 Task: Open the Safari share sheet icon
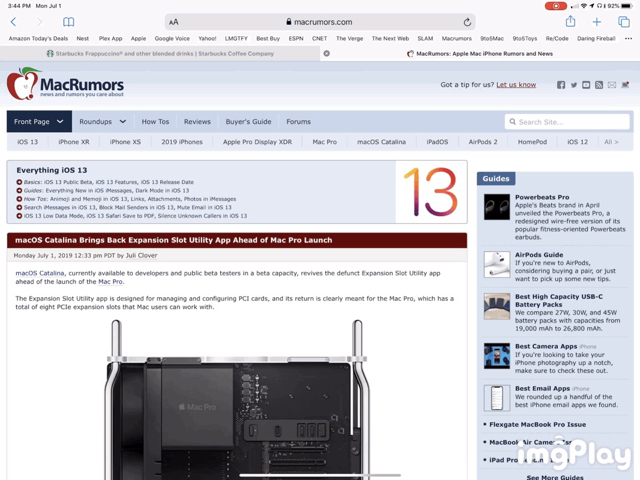(571, 21)
